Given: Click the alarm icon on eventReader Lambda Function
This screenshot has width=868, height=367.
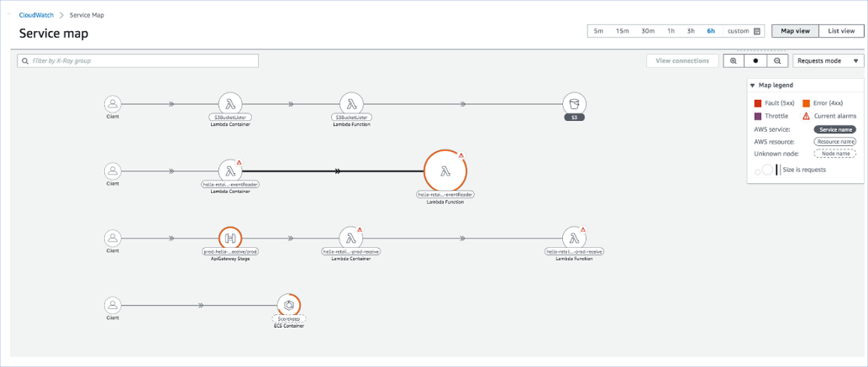Looking at the screenshot, I should coord(461,155).
